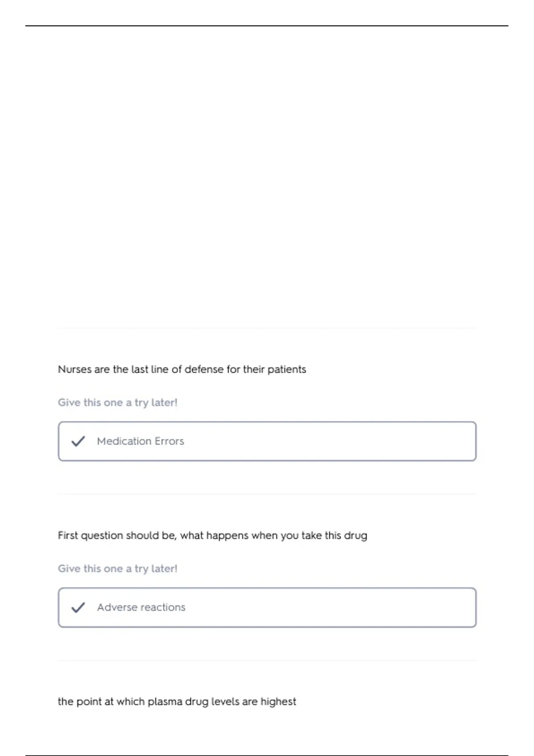Click the 'plasma drug levels are highest' text
Viewport: 534px width, 756px height.
(x=177, y=702)
